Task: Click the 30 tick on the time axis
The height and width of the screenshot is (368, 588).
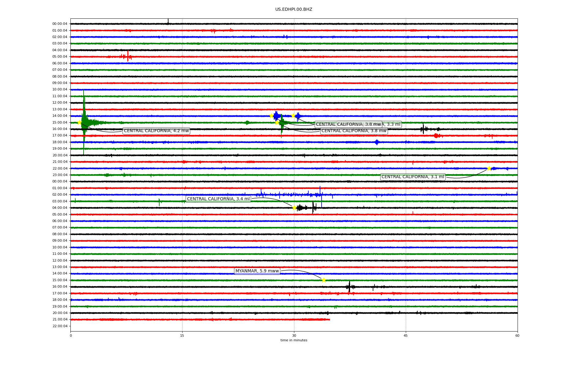Action: [x=294, y=335]
